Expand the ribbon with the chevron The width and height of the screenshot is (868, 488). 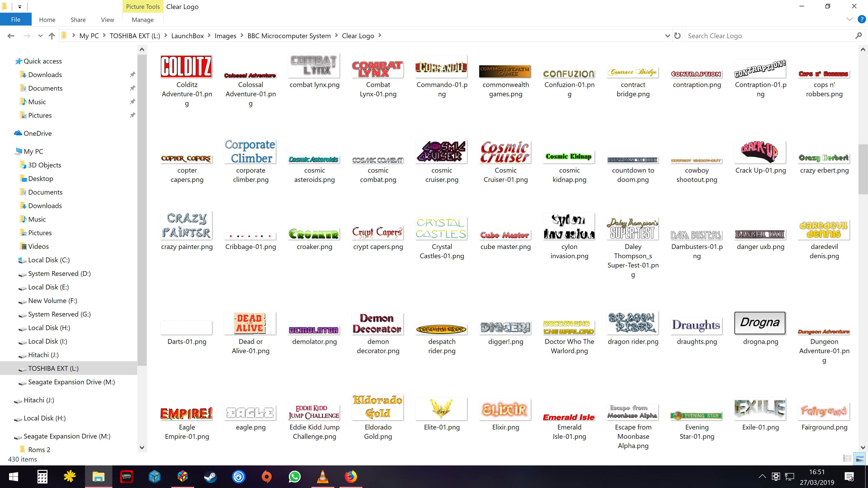[849, 19]
